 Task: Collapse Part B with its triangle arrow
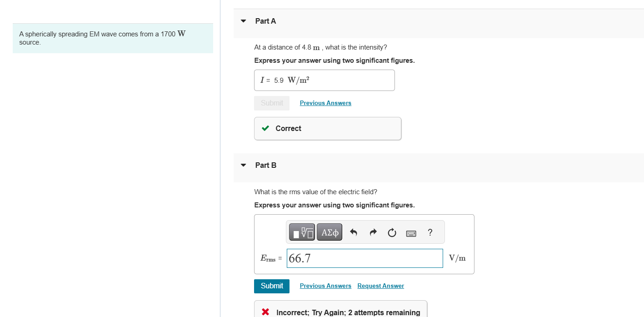pos(244,165)
